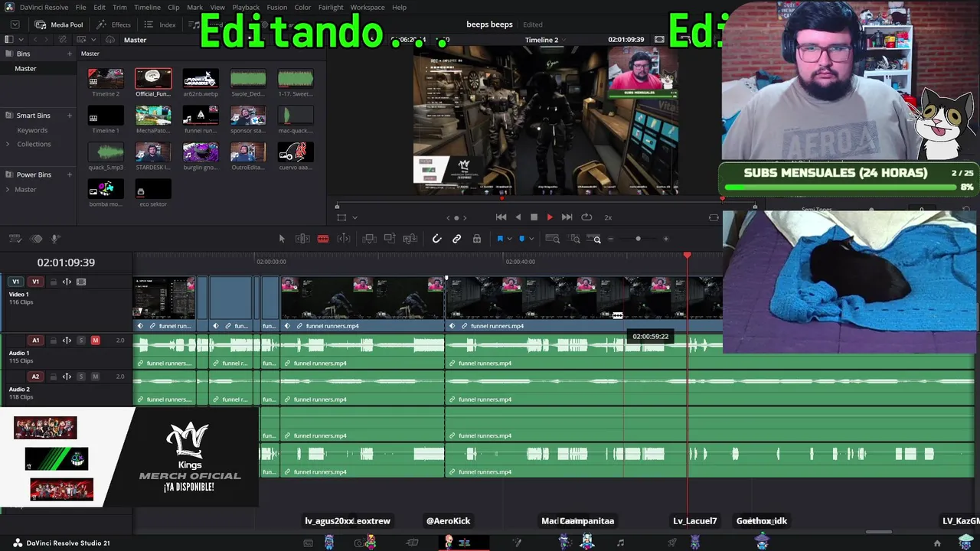
Task: Click the Insert Clip icon
Action: (370, 239)
